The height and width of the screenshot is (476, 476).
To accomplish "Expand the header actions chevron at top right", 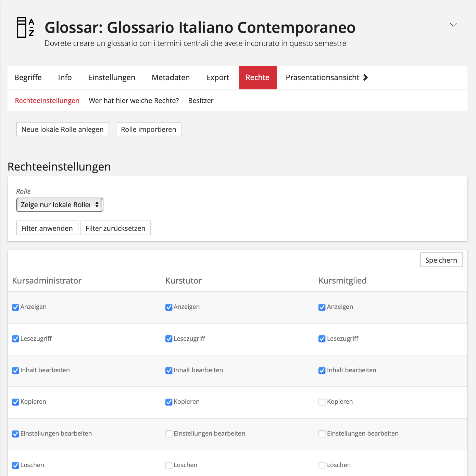I will coord(453,25).
